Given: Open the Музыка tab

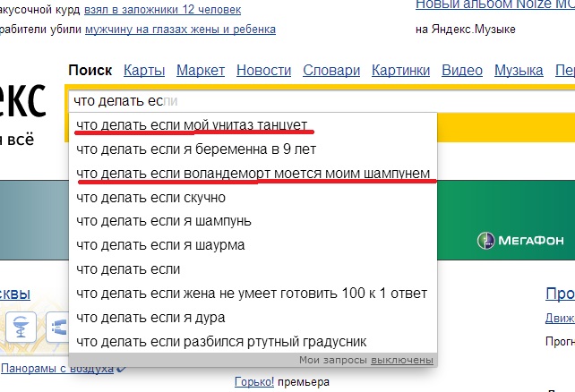Looking at the screenshot, I should 519,70.
